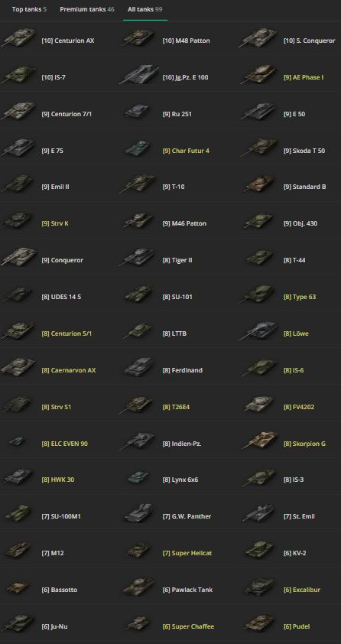
Task: Click the Lynx 6x6 tank image
Action: 139,478
